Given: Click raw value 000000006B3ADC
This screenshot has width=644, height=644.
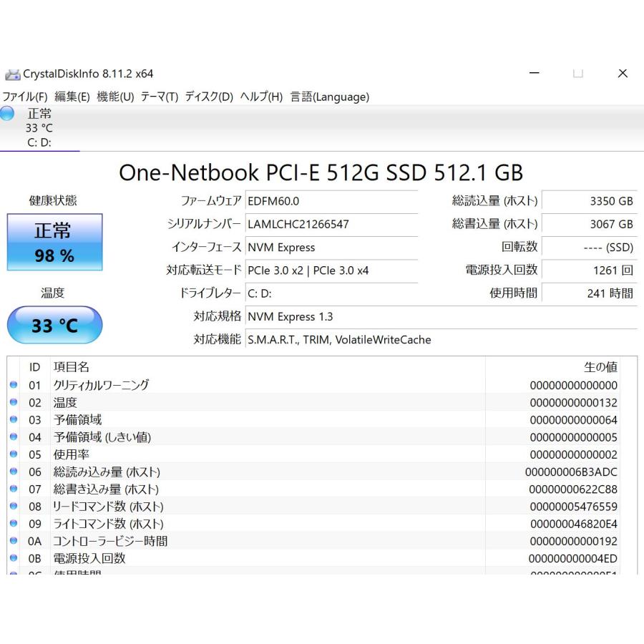Looking at the screenshot, I should 571,472.
